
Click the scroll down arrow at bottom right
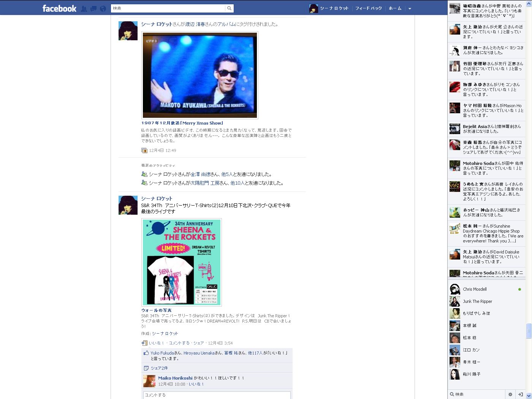tap(529, 396)
